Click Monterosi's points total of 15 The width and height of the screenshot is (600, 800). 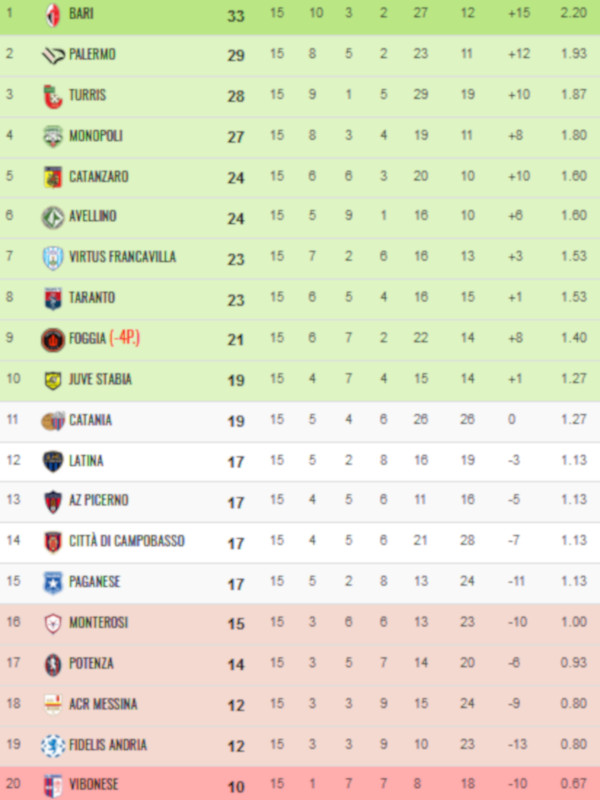coord(236,623)
